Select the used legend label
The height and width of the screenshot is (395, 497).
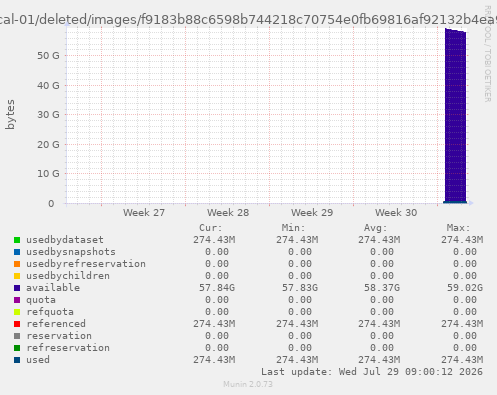tap(38, 360)
